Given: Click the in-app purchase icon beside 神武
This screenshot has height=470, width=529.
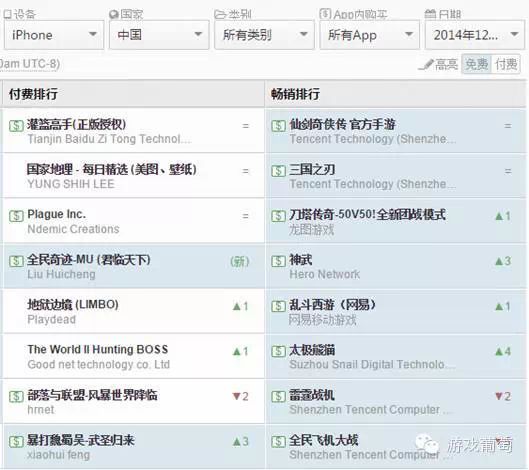Looking at the screenshot, I should tap(278, 261).
